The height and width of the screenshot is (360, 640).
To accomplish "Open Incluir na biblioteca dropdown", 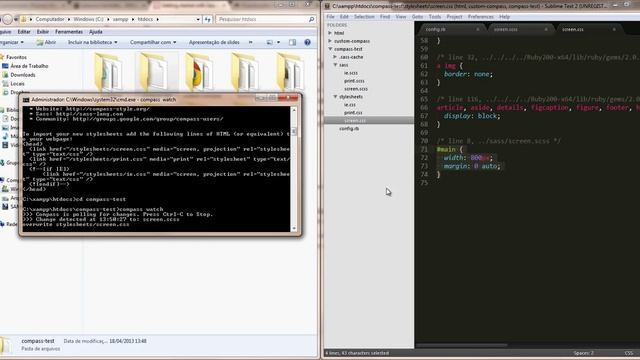I will (x=93, y=42).
